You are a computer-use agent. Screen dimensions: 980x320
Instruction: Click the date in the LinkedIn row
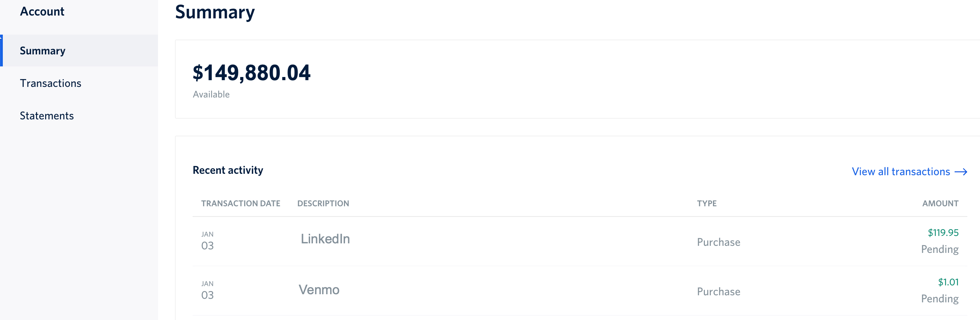207,241
